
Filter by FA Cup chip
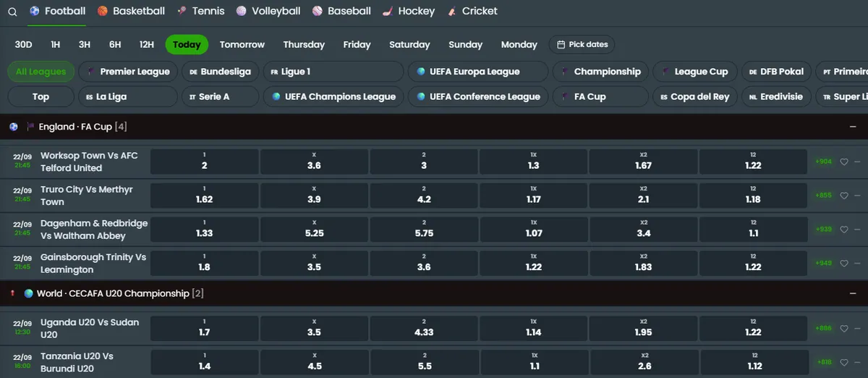[x=600, y=96]
